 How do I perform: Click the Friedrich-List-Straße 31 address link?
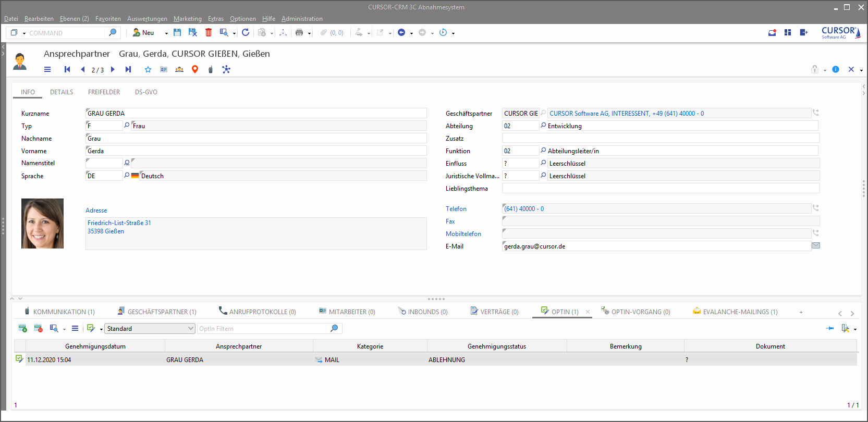[119, 223]
